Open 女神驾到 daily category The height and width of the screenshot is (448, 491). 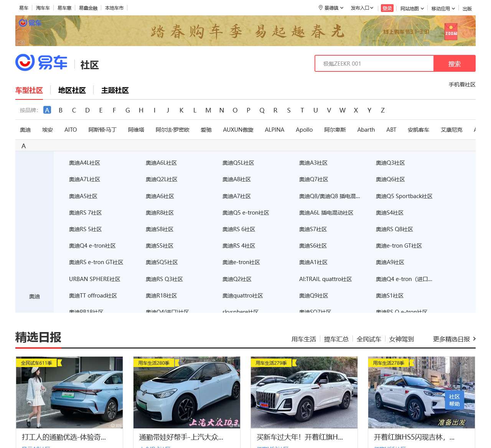click(x=402, y=339)
